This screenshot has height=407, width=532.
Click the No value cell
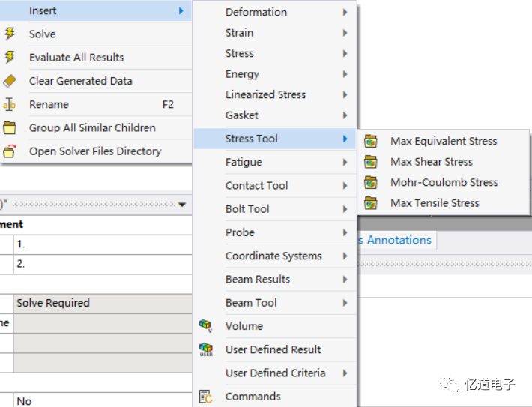click(x=103, y=400)
